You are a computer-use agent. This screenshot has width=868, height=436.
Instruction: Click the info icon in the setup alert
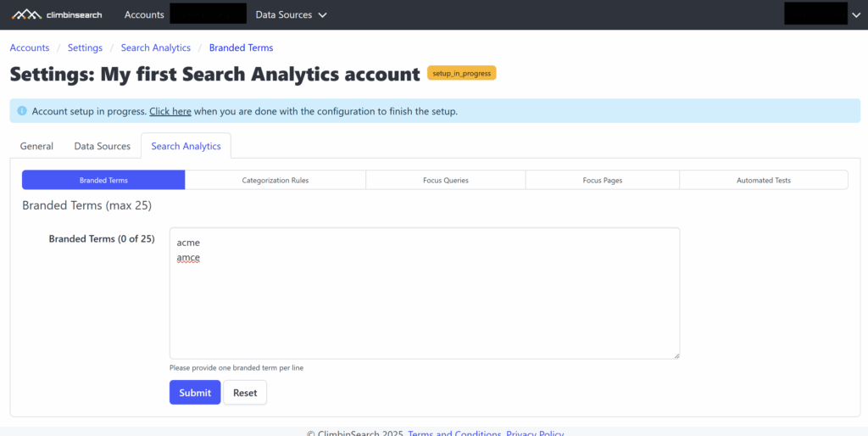click(x=22, y=111)
